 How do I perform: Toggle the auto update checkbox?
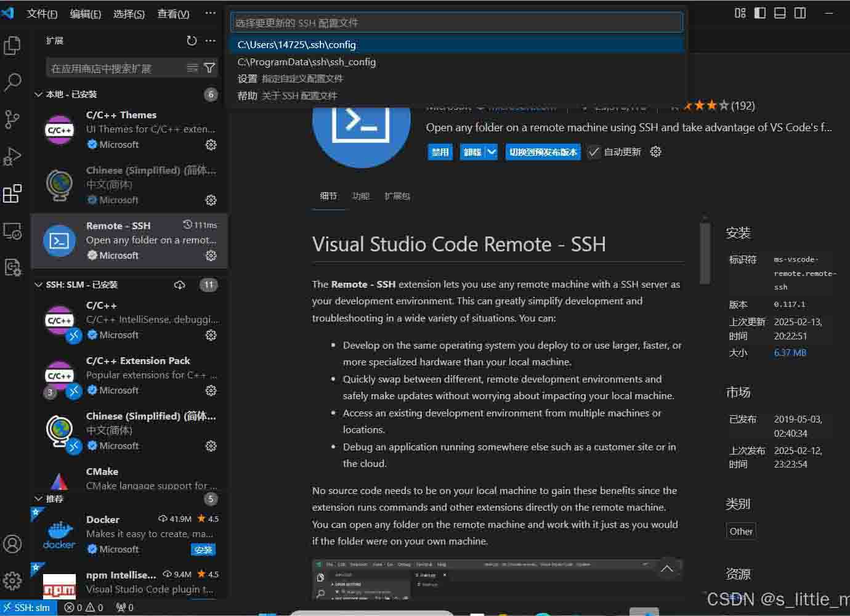tap(594, 152)
